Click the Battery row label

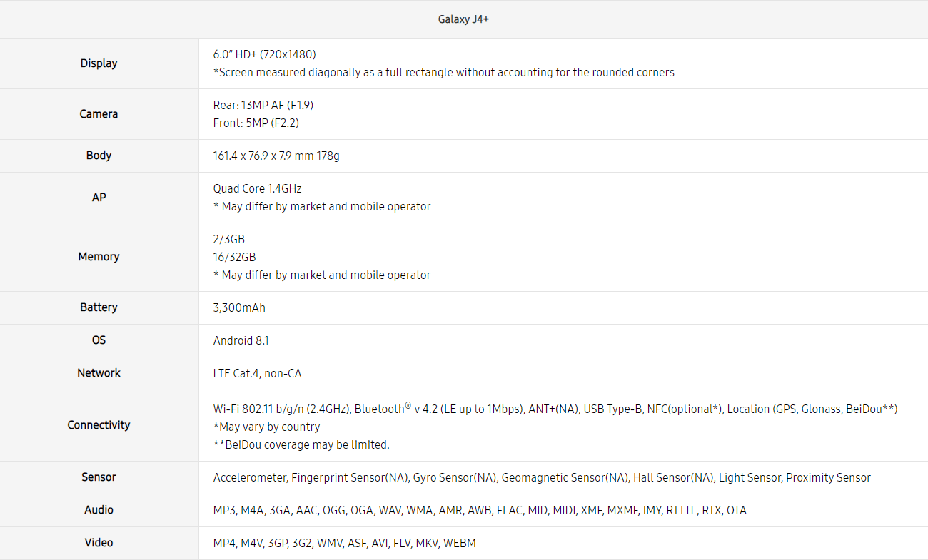click(x=99, y=307)
